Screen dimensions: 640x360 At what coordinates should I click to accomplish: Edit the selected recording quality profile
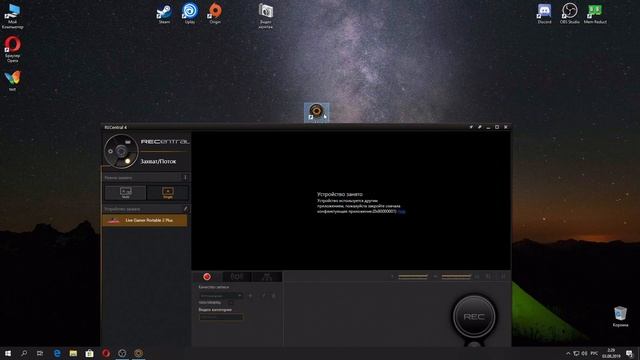pos(263,296)
